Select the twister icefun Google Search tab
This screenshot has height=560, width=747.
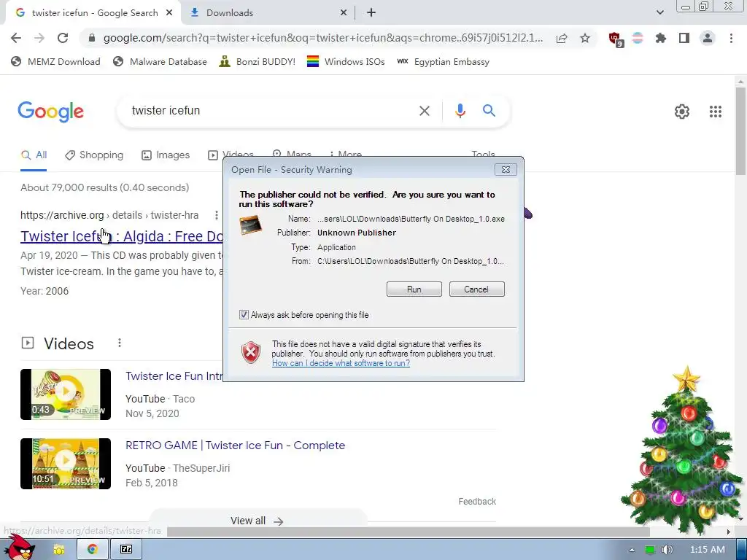94,13
